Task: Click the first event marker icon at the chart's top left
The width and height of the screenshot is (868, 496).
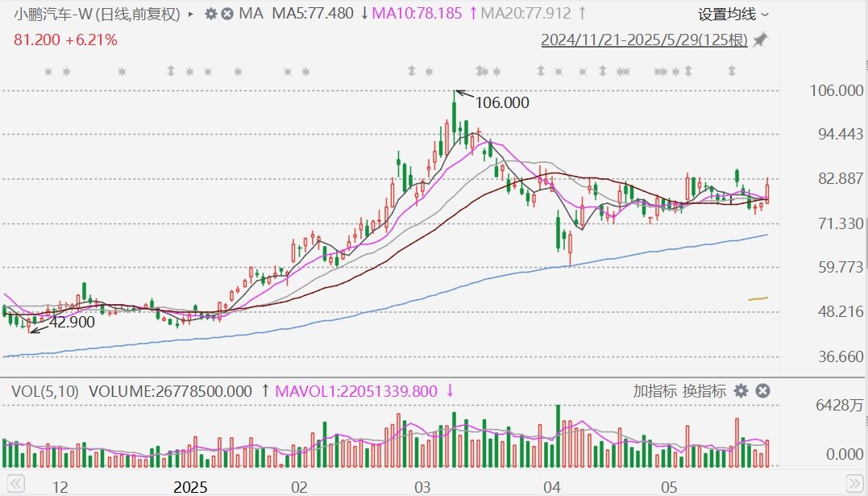Action: coord(48,72)
